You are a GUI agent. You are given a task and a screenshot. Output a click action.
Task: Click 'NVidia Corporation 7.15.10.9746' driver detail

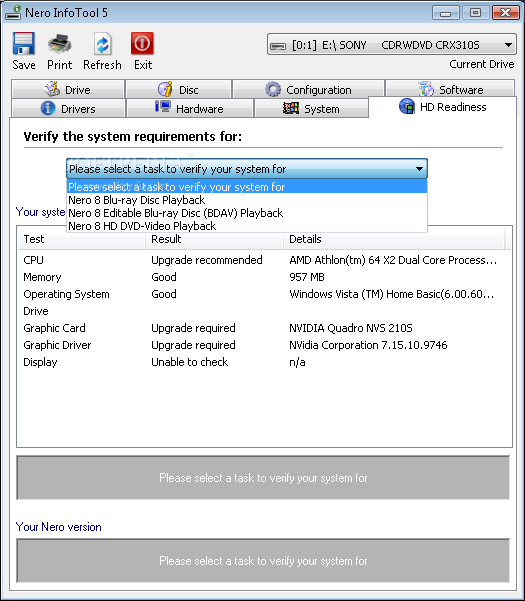pos(368,345)
